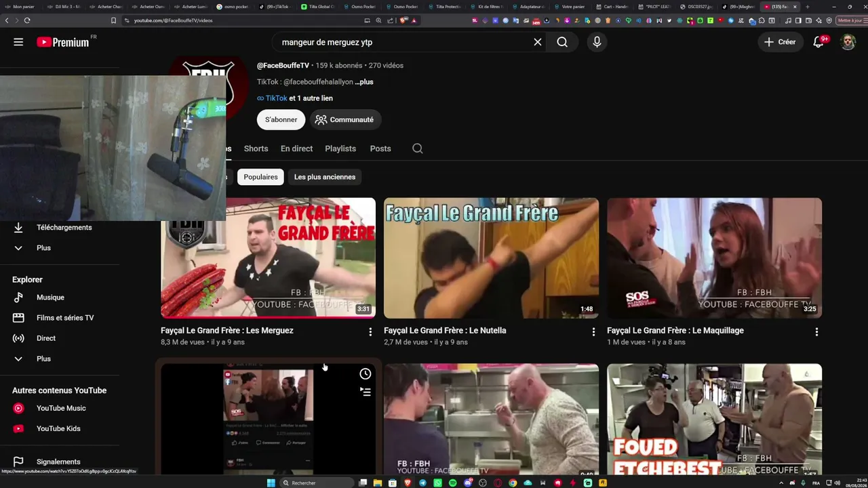868x488 pixels.
Task: Search within the channel using the magnifier
Action: (x=418, y=148)
